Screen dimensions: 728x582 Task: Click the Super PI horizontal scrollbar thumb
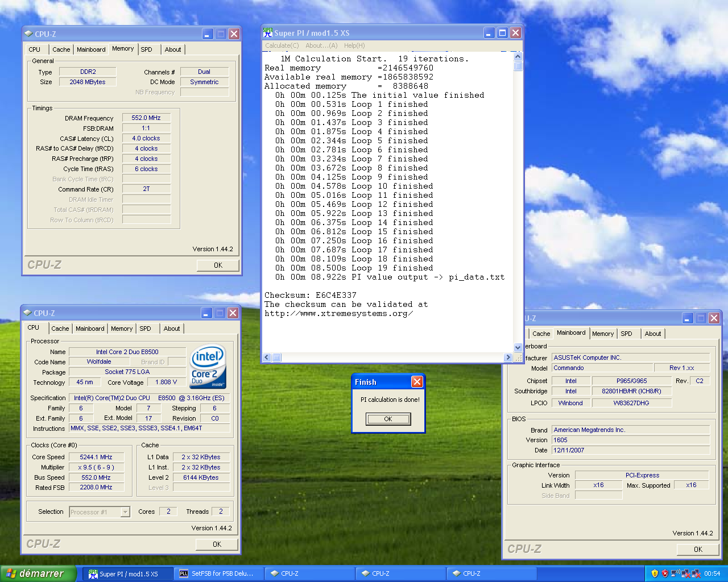pyautogui.click(x=276, y=357)
